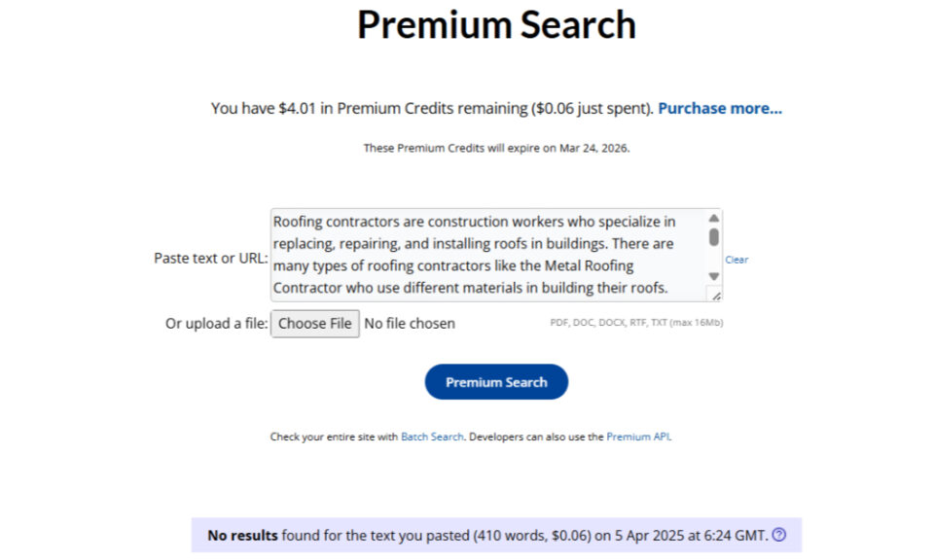Clear the pasted text

pyautogui.click(x=736, y=260)
